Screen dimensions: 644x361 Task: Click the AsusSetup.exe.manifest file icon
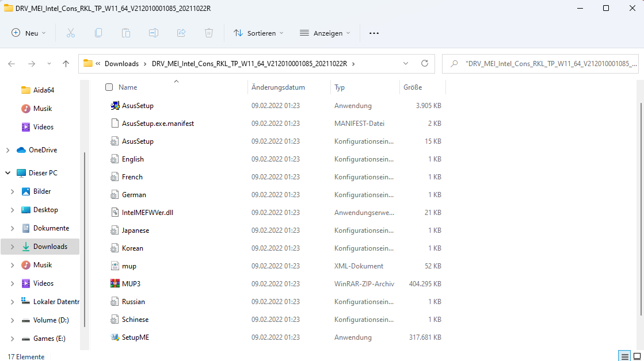(115, 124)
